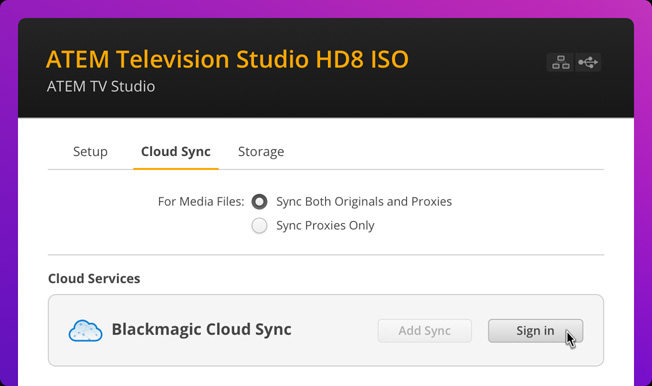Select Sync Both Originals and Proxies radio button
Viewport: 652px width, 386px height.
pos(259,202)
